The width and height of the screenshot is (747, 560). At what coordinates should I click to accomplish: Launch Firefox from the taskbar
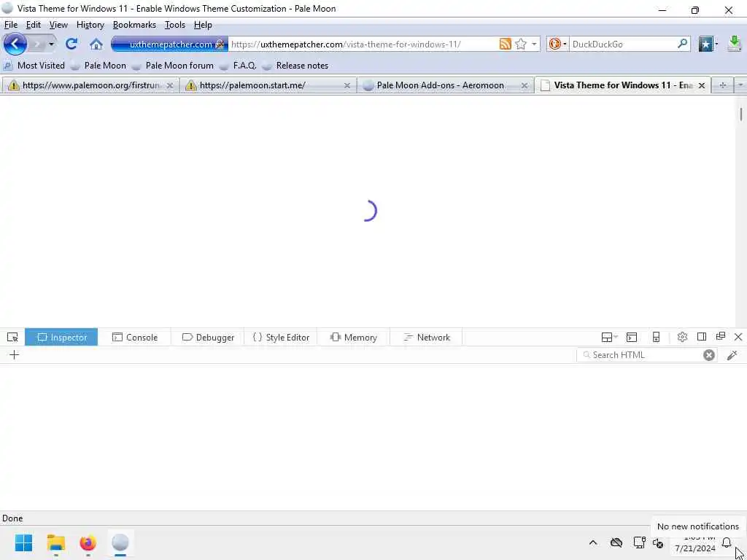(x=88, y=542)
